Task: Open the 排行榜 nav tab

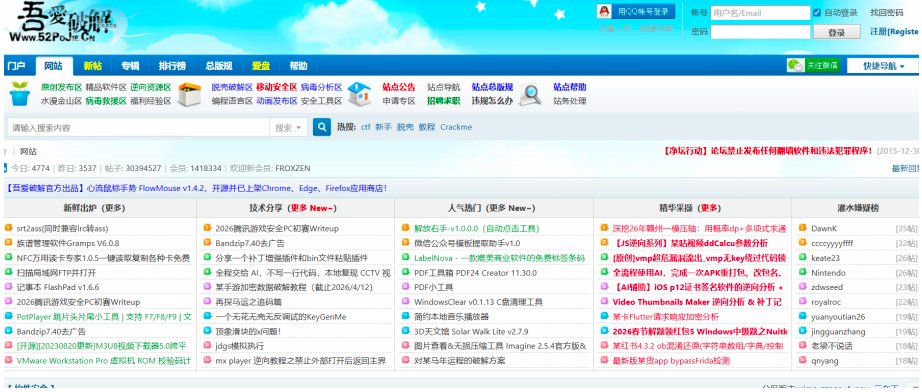Action: 172,66
